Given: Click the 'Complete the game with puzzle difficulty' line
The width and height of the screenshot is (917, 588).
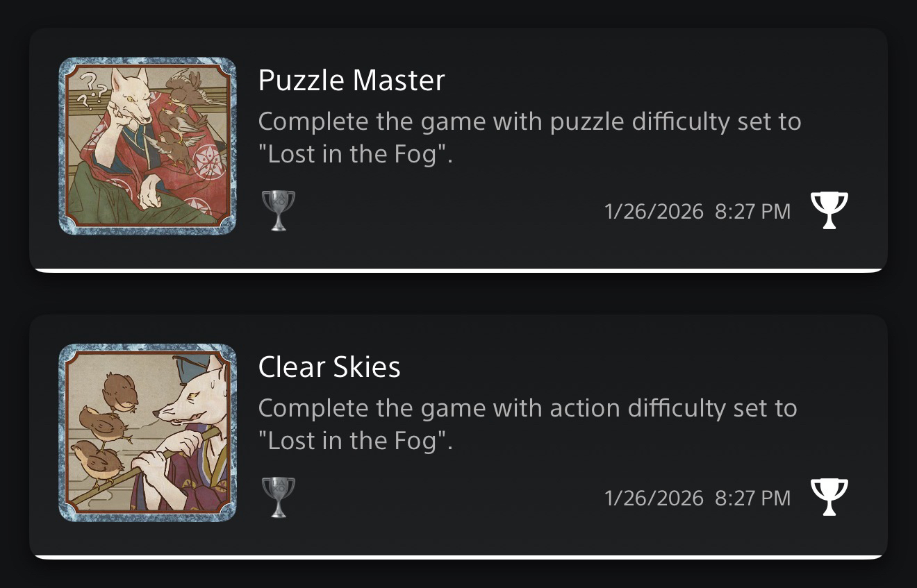Looking at the screenshot, I should click(529, 122).
